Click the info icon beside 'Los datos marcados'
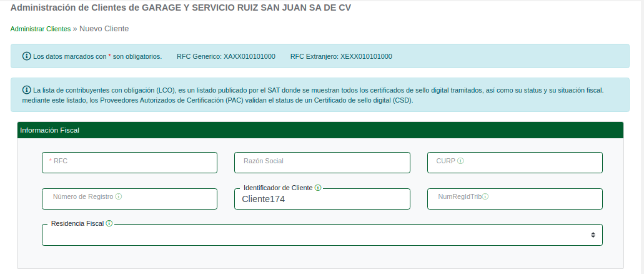 (27, 56)
